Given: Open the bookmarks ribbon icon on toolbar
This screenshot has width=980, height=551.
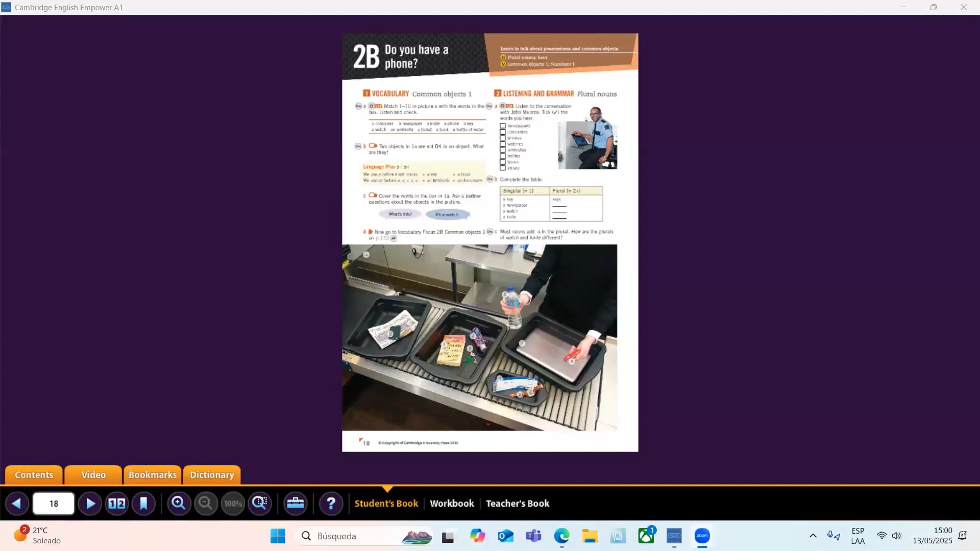Looking at the screenshot, I should click(x=144, y=504).
